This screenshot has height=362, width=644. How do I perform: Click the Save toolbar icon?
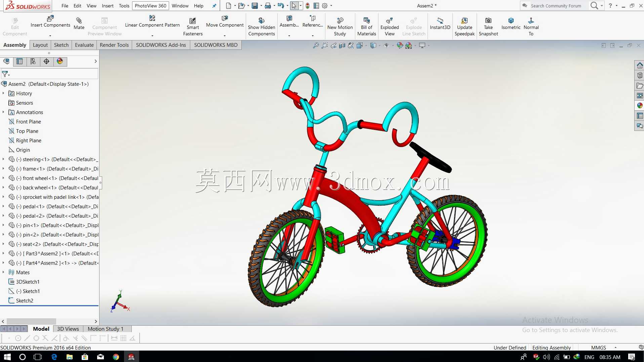click(255, 6)
